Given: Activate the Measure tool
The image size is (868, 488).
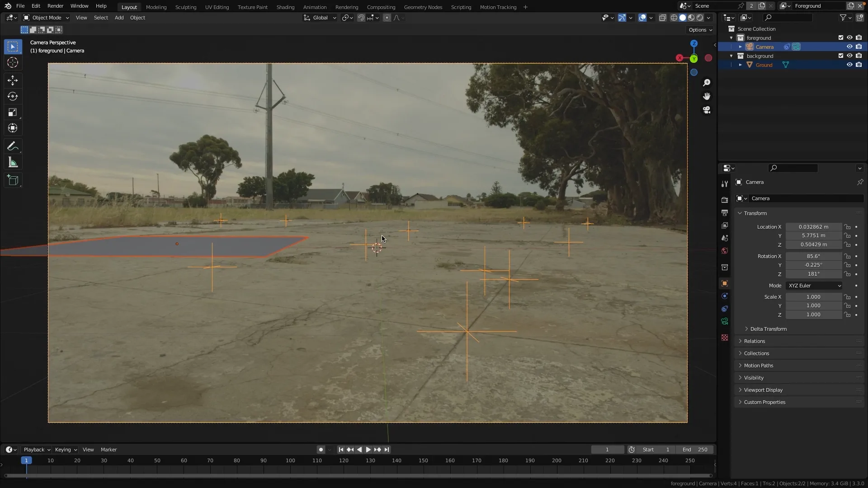Looking at the screenshot, I should [13, 162].
